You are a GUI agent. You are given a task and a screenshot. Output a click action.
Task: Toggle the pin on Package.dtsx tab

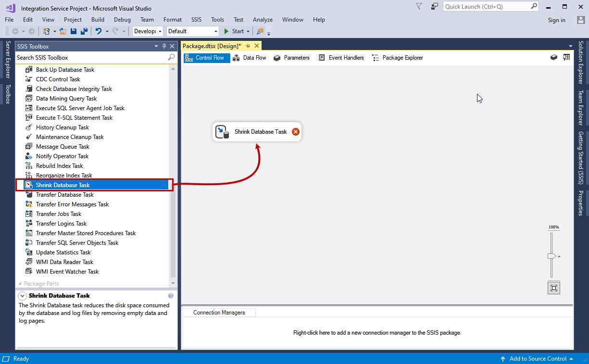pos(248,46)
